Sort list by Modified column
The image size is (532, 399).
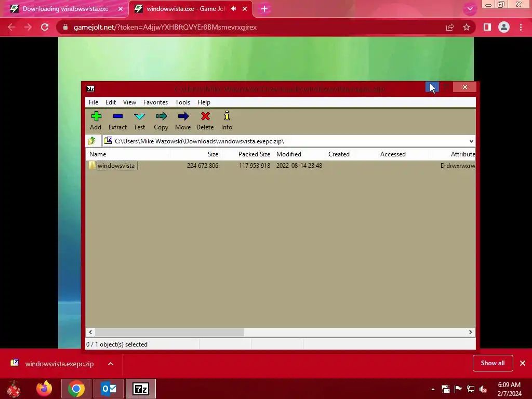[x=299, y=154]
